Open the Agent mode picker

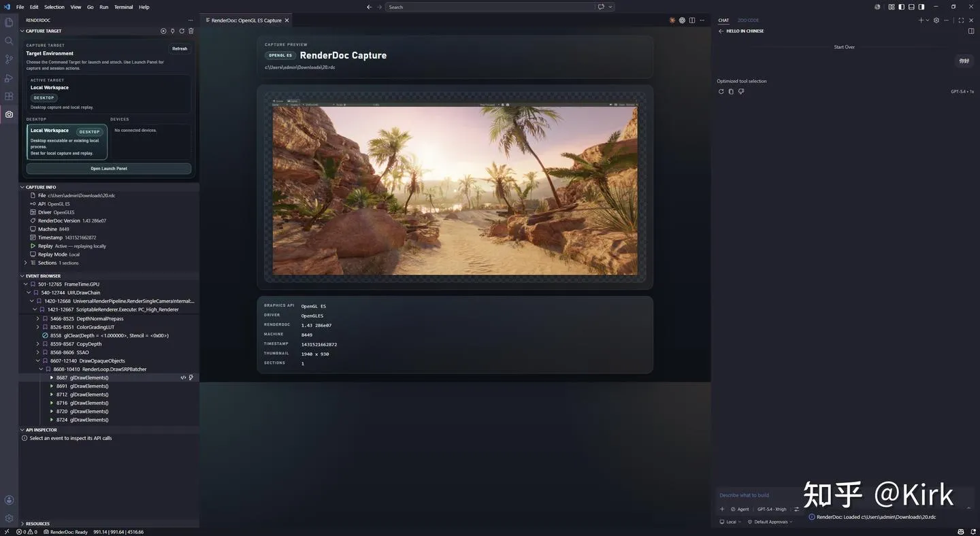(740, 509)
